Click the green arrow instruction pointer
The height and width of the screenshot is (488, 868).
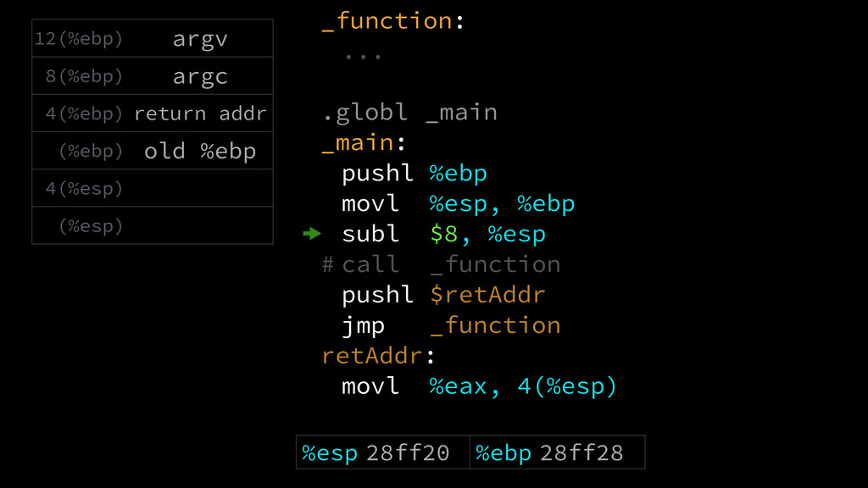pyautogui.click(x=312, y=234)
